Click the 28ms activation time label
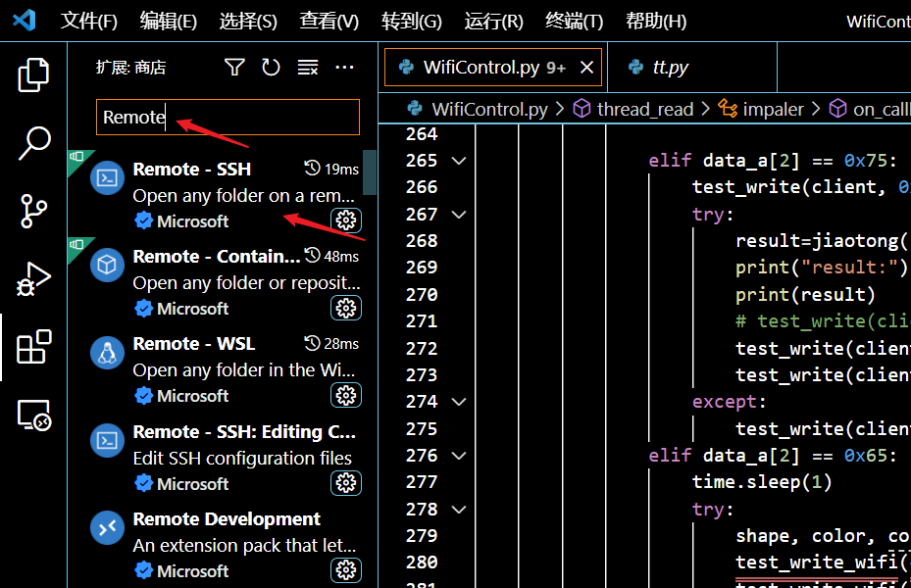The height and width of the screenshot is (588, 911). [x=341, y=344]
